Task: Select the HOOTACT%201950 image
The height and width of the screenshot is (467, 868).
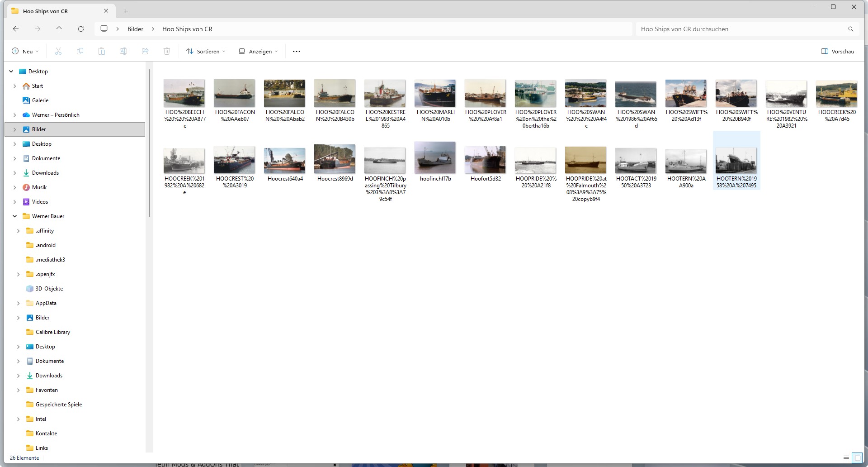Action: pyautogui.click(x=636, y=161)
